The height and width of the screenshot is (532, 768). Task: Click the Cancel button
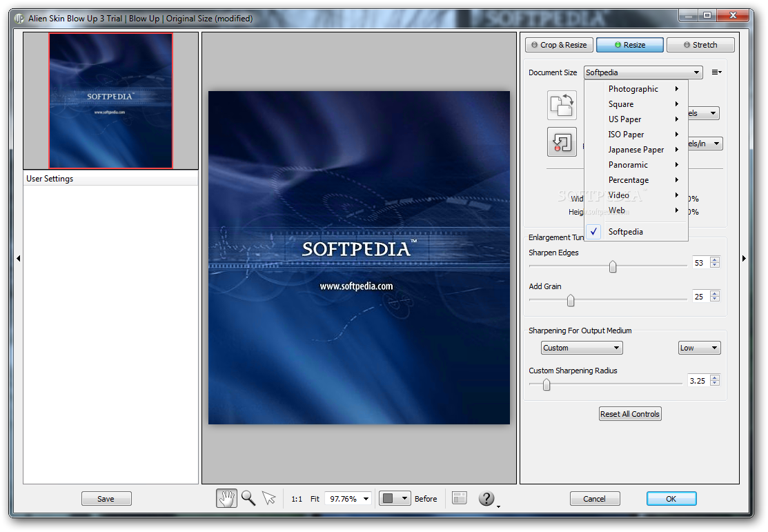point(595,499)
